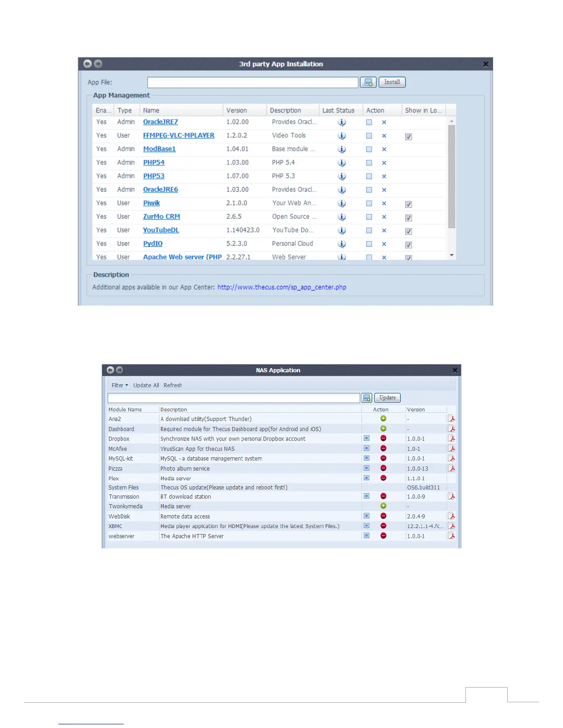The height and width of the screenshot is (728, 563).
Task: Uninstall XBMC with red minus icon
Action: coord(383,526)
